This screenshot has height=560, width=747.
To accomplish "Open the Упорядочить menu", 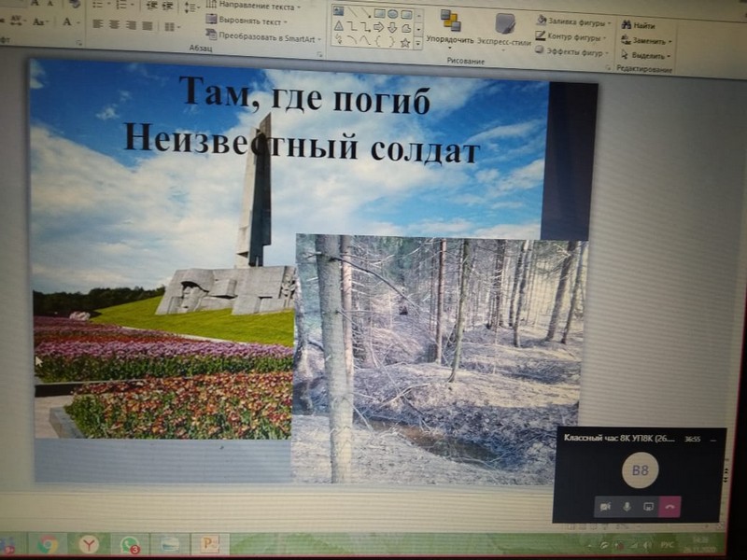I will (450, 29).
